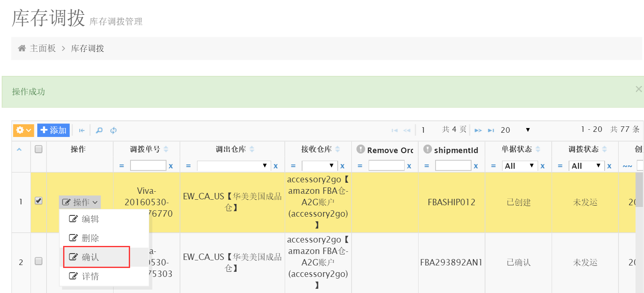This screenshot has height=293, width=644.
Task: Click 库存调拨 breadcrumb item
Action: point(87,48)
